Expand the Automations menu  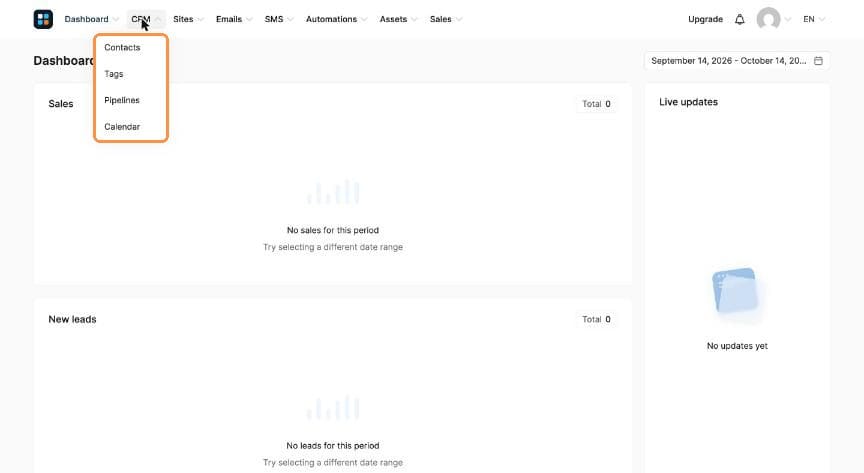tap(336, 19)
